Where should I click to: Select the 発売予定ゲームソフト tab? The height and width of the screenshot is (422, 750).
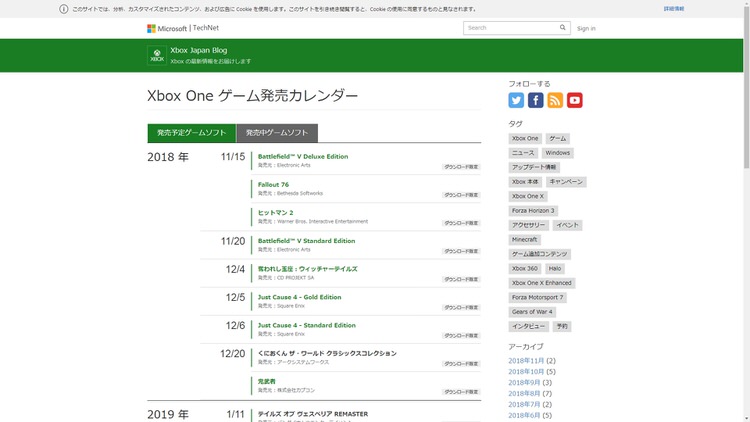[x=192, y=133]
